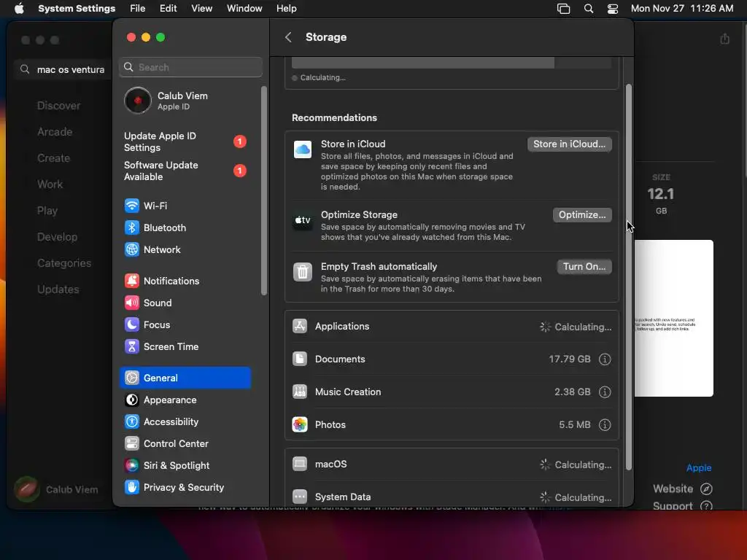The height and width of the screenshot is (560, 747).
Task: Click info icon for Music Creation
Action: (605, 392)
